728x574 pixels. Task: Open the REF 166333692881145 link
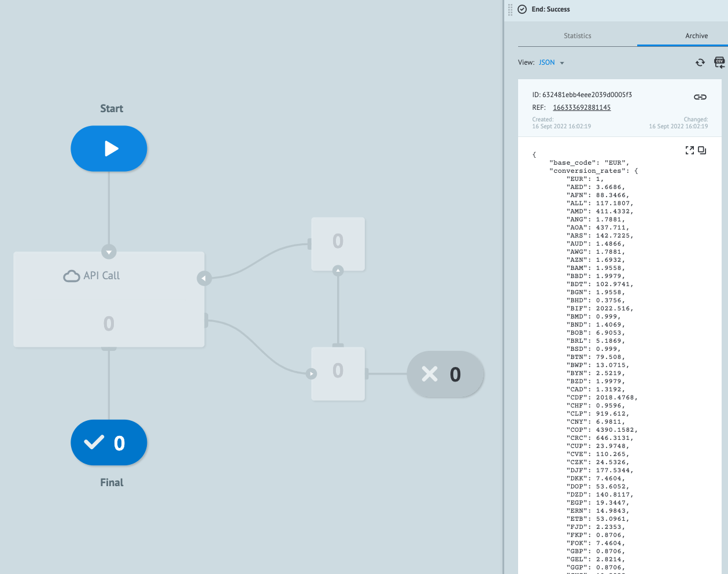pos(582,107)
